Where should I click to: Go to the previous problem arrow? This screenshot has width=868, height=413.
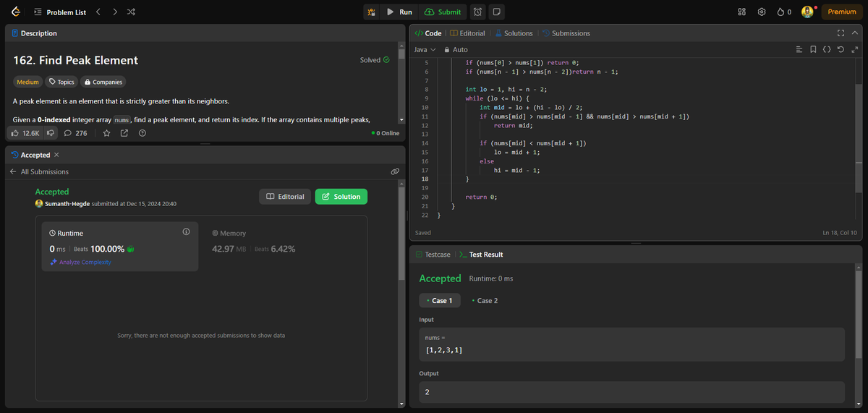tap(99, 12)
